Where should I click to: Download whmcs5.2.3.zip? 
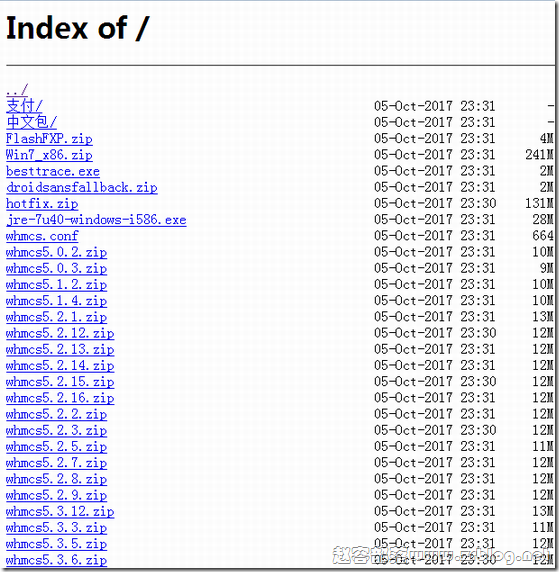pyautogui.click(x=57, y=430)
